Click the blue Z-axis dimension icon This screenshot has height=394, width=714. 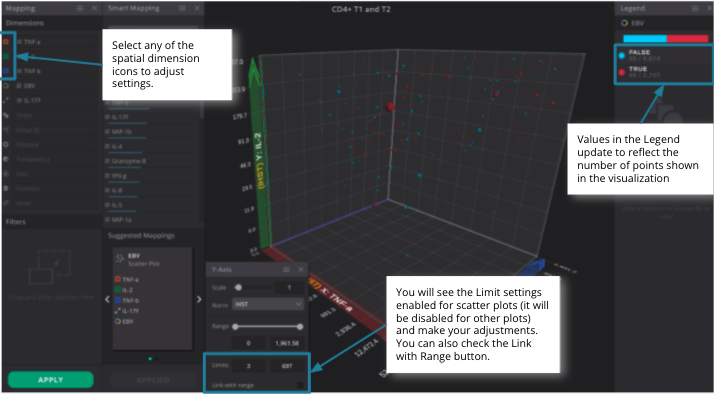pos(6,71)
